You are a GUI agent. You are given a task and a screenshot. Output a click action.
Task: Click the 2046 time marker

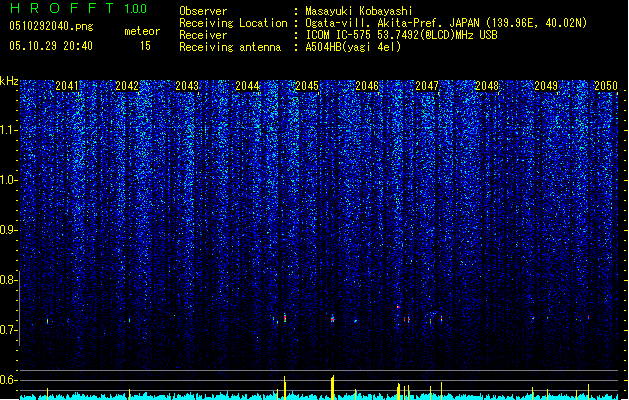pos(367,86)
